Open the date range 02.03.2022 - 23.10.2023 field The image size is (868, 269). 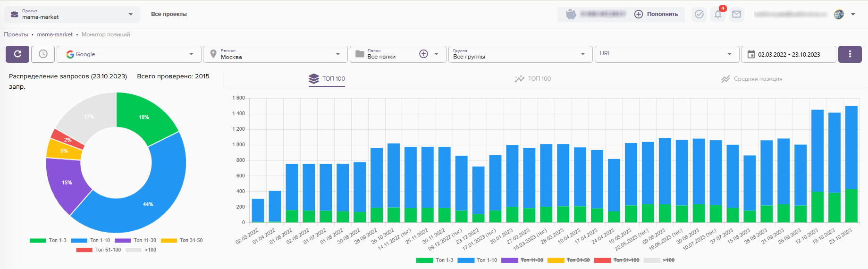(x=788, y=54)
